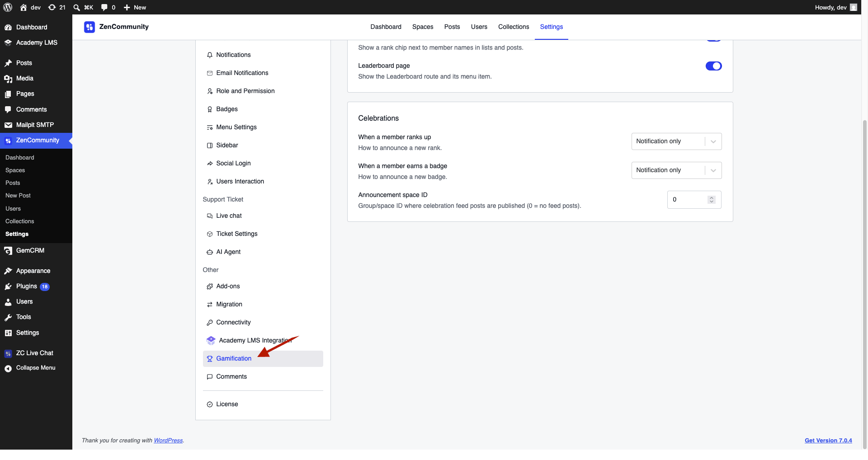Click the Role and Permission user icon

(210, 91)
